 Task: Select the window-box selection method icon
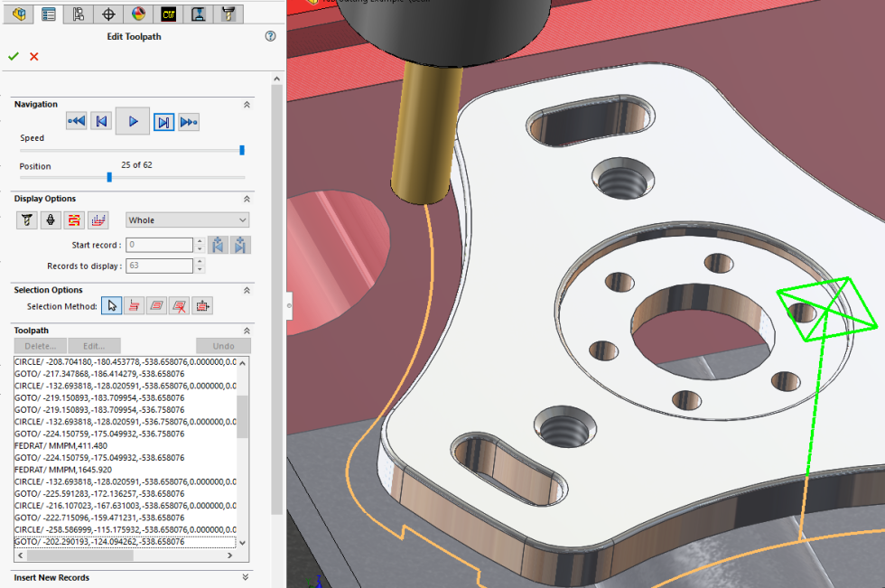[x=202, y=306]
